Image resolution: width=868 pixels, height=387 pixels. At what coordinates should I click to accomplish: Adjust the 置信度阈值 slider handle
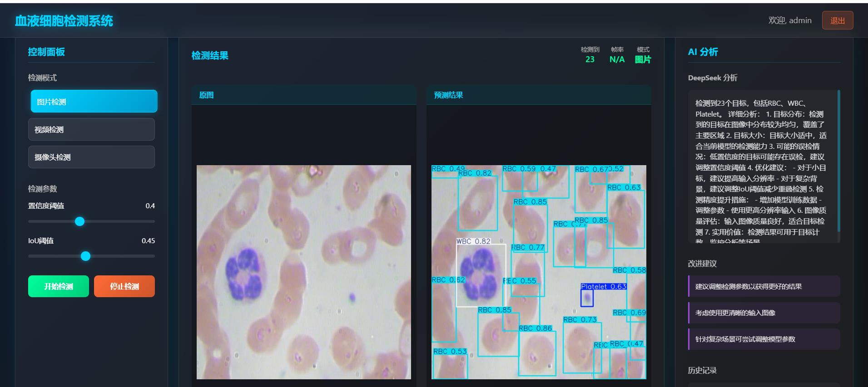click(79, 221)
